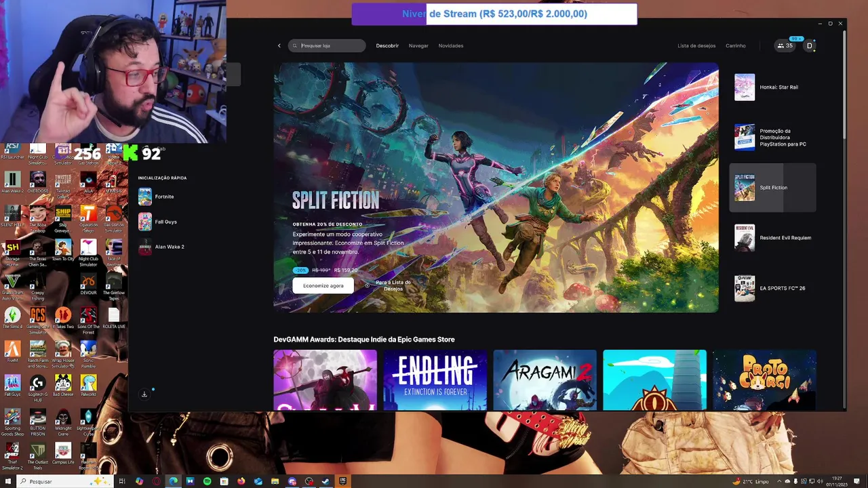868x488 pixels.
Task: Select Resident Evil Requiem in carousel list
Action: pyautogui.click(x=773, y=238)
